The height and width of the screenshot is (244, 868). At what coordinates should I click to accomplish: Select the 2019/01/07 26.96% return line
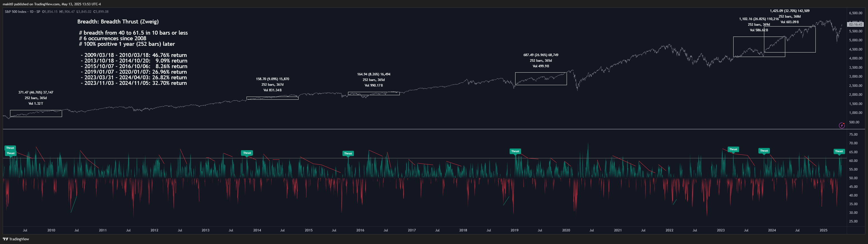pyautogui.click(x=134, y=72)
